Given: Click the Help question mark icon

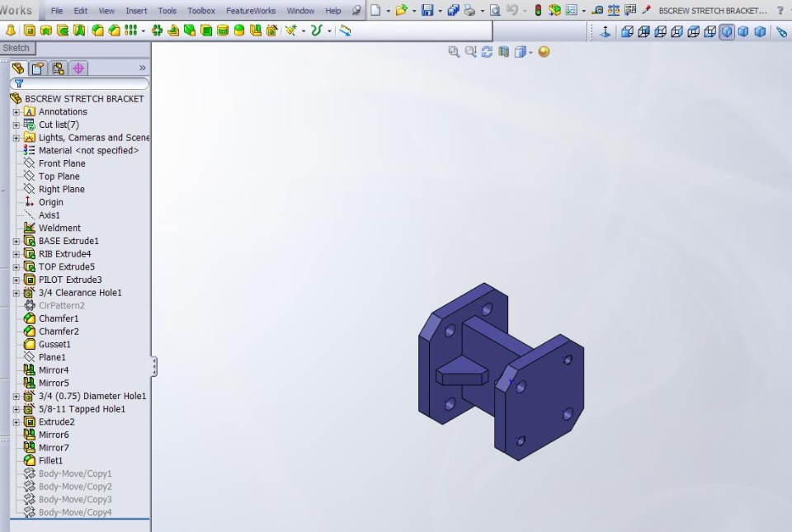Looking at the screenshot, I should point(780,10).
